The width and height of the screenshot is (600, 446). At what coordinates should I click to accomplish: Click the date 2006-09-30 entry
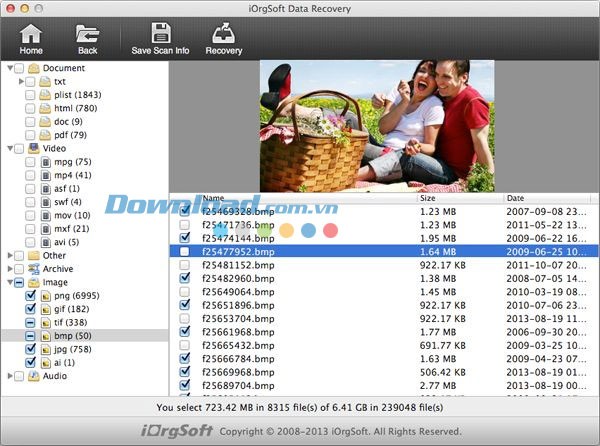[546, 332]
